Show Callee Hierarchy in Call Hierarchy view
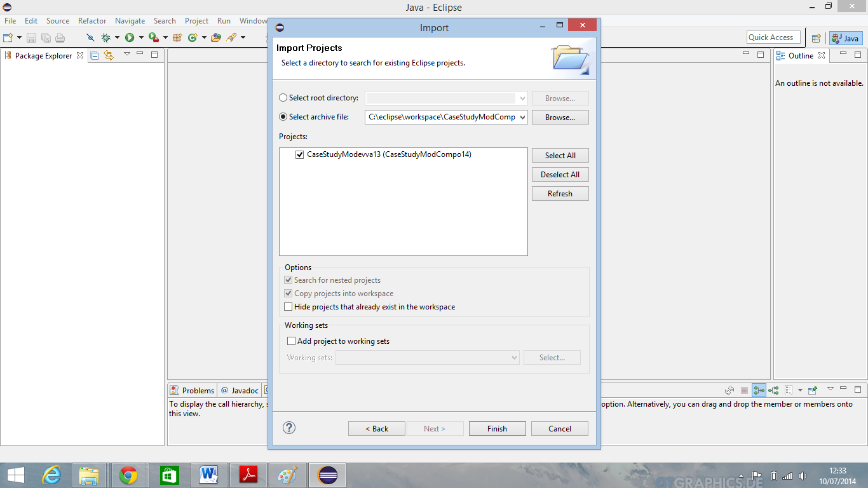Image resolution: width=868 pixels, height=488 pixels. [773, 390]
